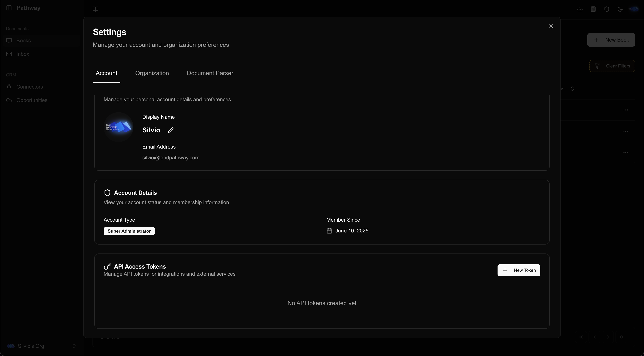
Task: Click the pencil icon to edit display name
Action: [x=171, y=130]
